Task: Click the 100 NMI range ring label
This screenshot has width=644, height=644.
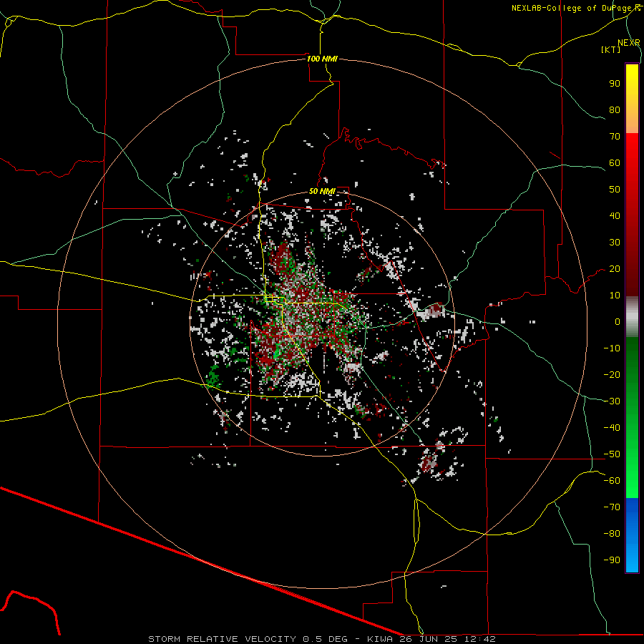Action: [322, 59]
